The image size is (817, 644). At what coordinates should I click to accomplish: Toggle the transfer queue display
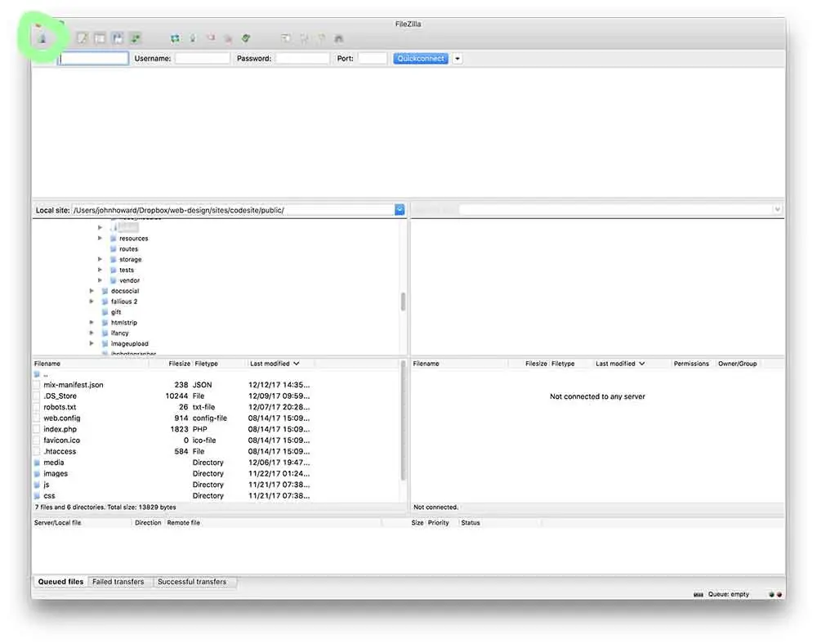coord(136,38)
